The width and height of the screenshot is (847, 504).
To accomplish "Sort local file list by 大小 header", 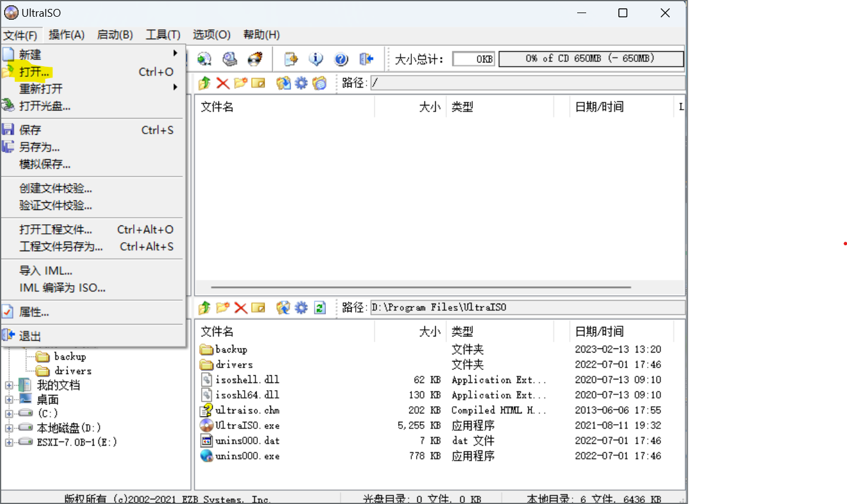I will [410, 331].
